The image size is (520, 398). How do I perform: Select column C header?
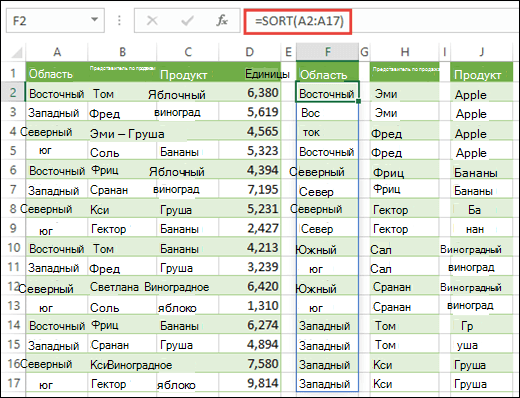188,52
